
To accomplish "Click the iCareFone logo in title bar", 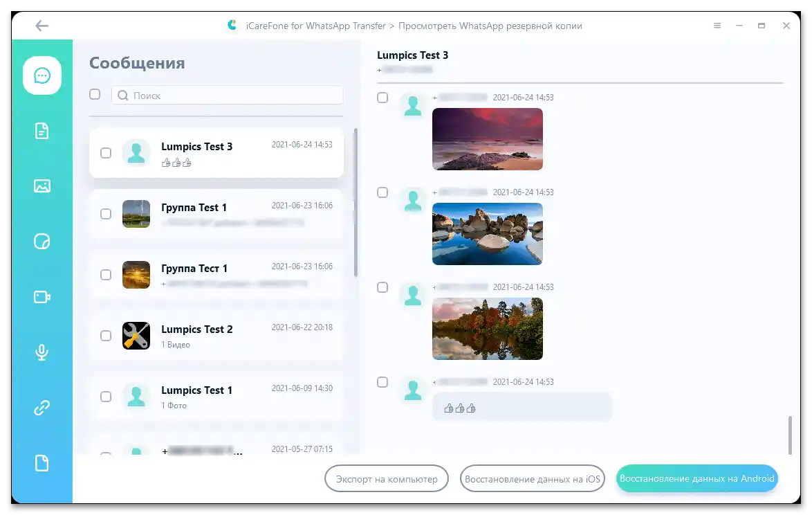I will 232,25.
